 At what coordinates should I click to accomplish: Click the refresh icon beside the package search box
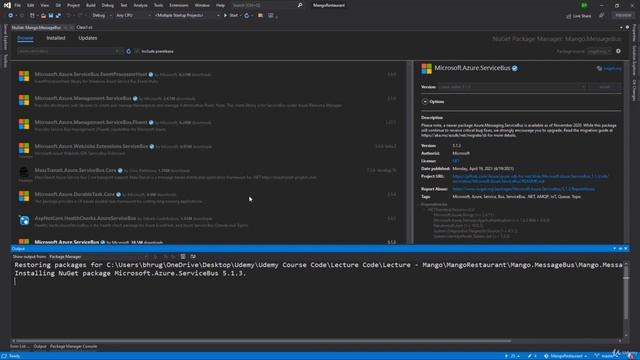[x=129, y=51]
